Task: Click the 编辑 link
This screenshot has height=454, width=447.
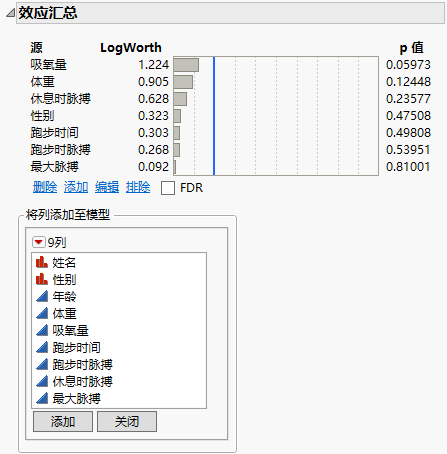Action: (x=107, y=187)
